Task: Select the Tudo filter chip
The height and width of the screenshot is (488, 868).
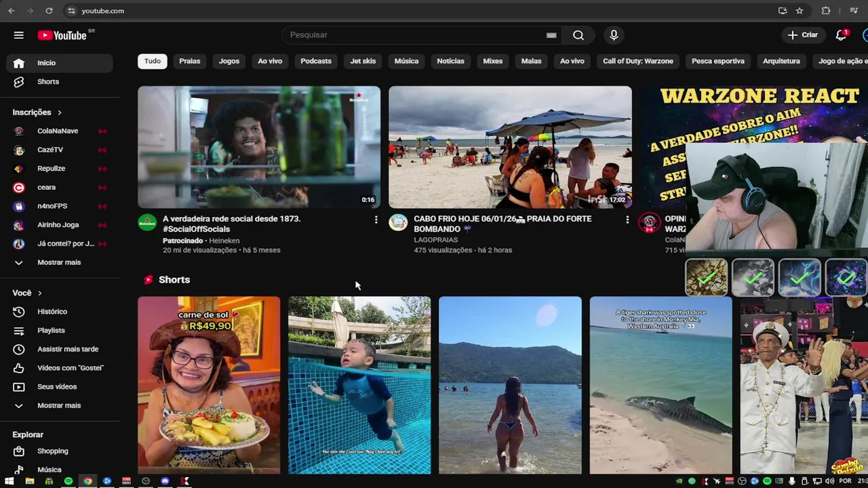Action: pos(153,62)
